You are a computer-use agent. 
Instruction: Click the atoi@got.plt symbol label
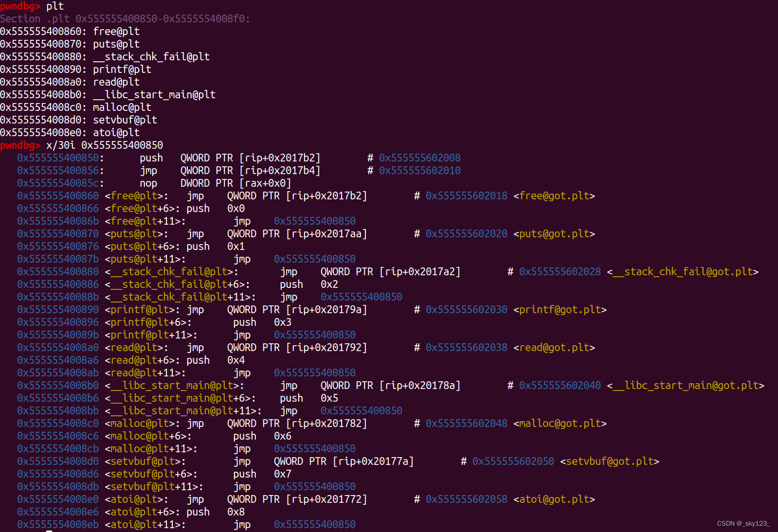coord(554,499)
